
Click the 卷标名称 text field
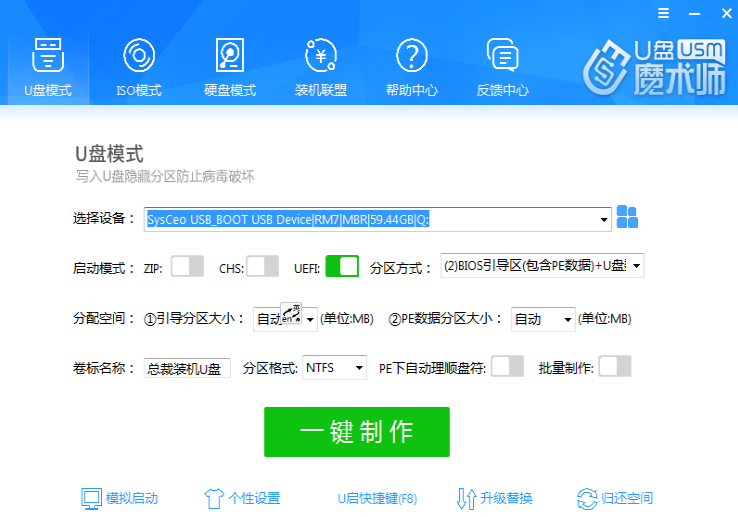pyautogui.click(x=187, y=368)
